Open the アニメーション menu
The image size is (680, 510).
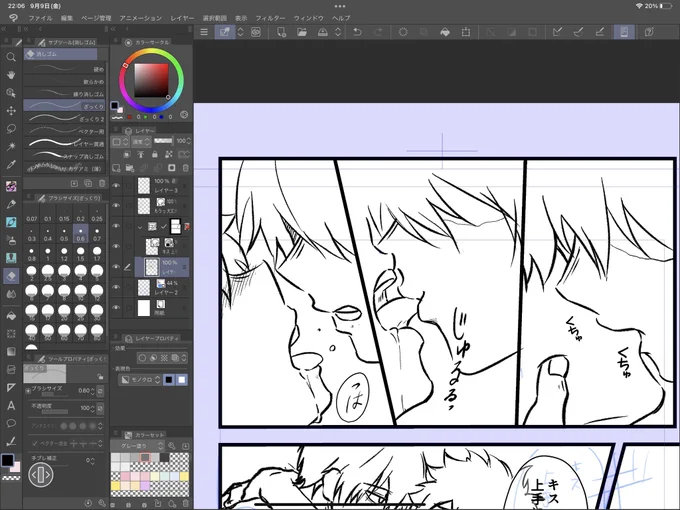click(x=141, y=18)
